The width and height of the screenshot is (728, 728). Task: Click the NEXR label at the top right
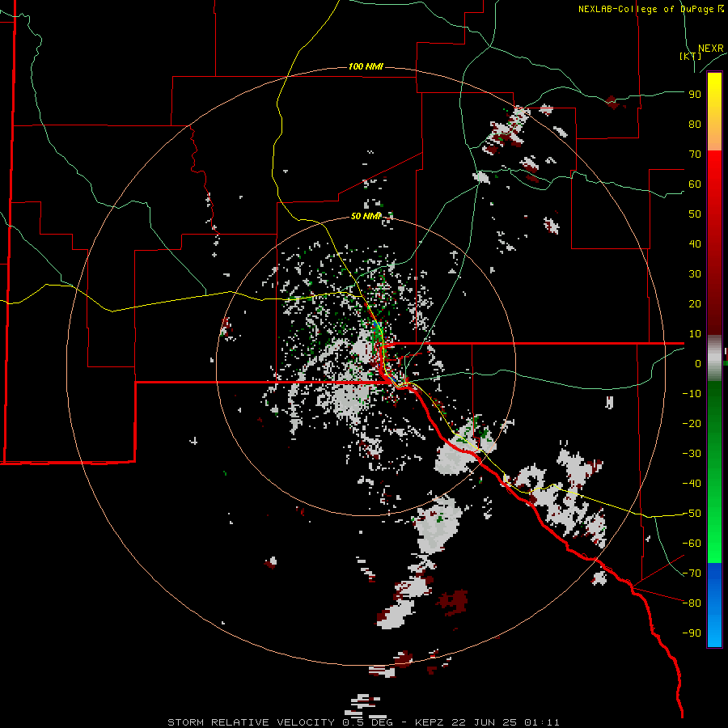(711, 49)
